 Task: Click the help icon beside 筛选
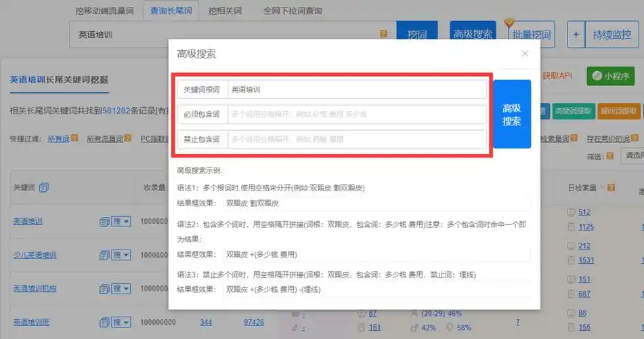tap(609, 156)
